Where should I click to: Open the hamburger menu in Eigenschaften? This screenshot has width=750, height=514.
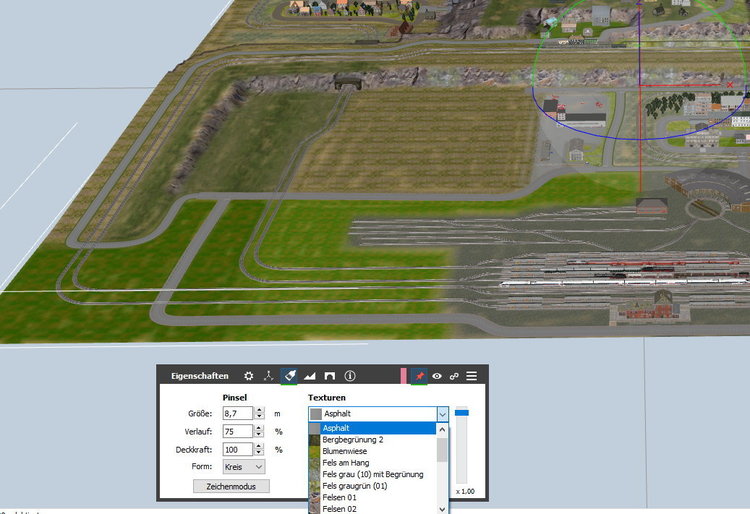pyautogui.click(x=472, y=376)
